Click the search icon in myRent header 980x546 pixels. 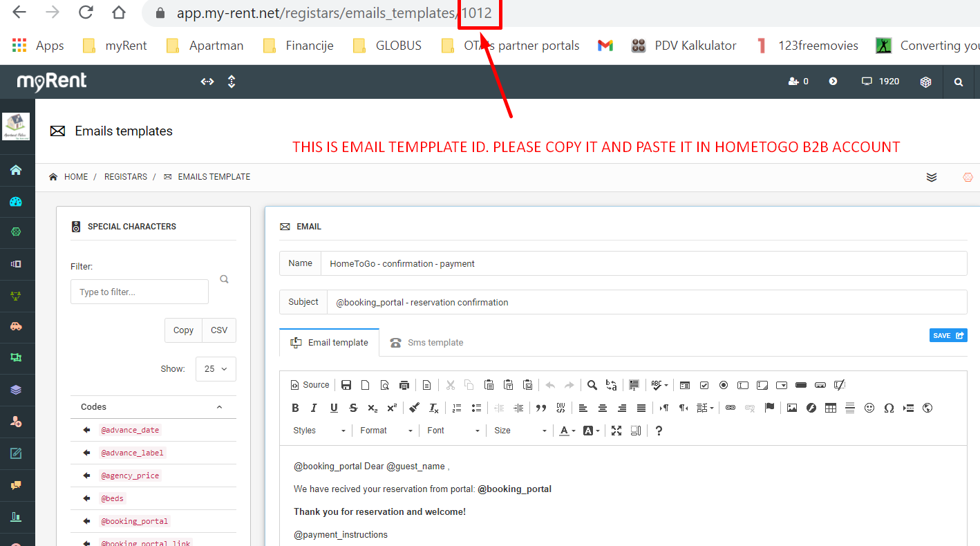[959, 82]
